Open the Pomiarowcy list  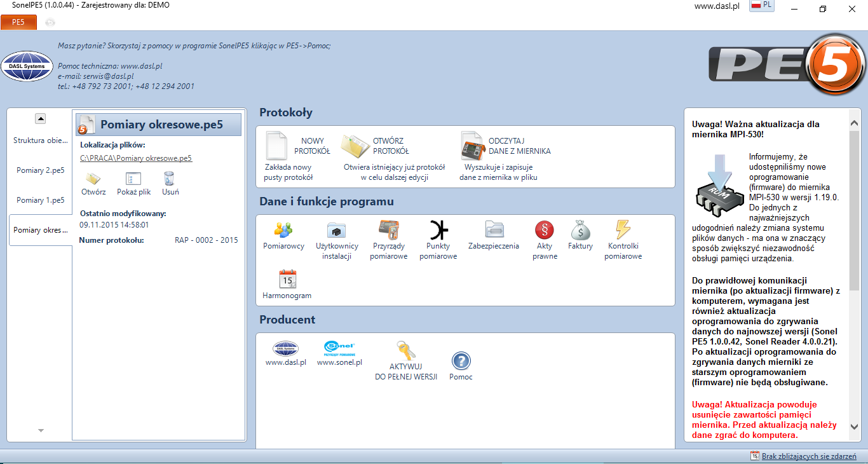283,235
